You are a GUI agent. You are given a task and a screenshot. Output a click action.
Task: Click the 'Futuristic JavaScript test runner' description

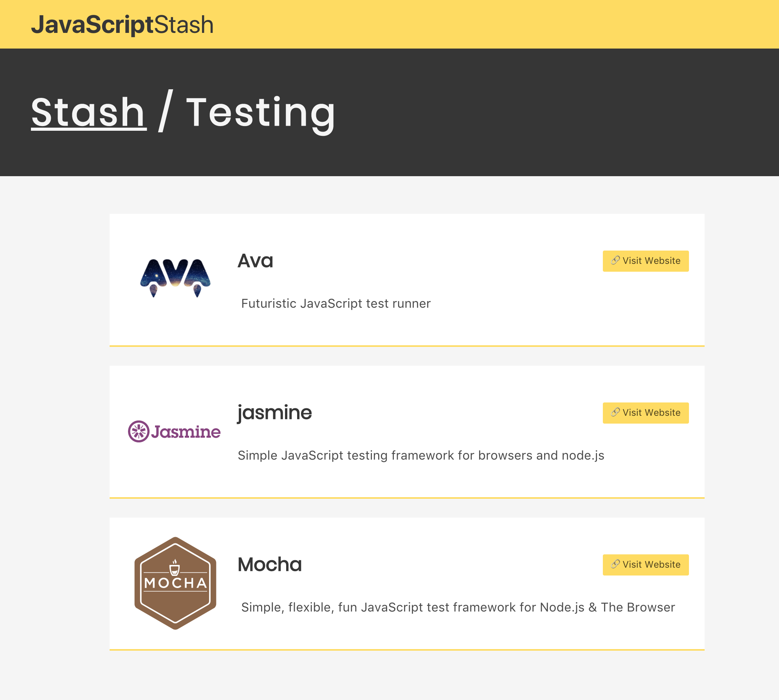click(335, 304)
